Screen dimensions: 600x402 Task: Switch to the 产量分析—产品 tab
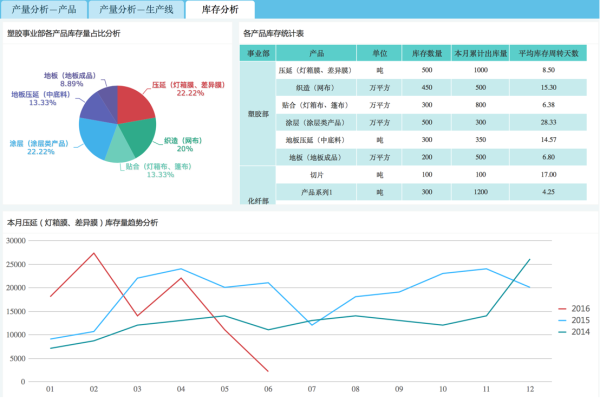click(44, 10)
